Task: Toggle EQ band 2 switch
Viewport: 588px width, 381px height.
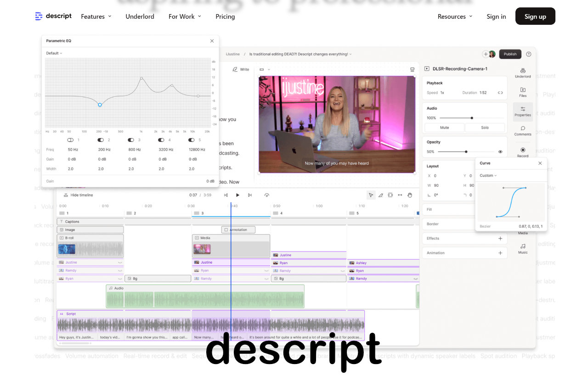Action: coord(101,140)
